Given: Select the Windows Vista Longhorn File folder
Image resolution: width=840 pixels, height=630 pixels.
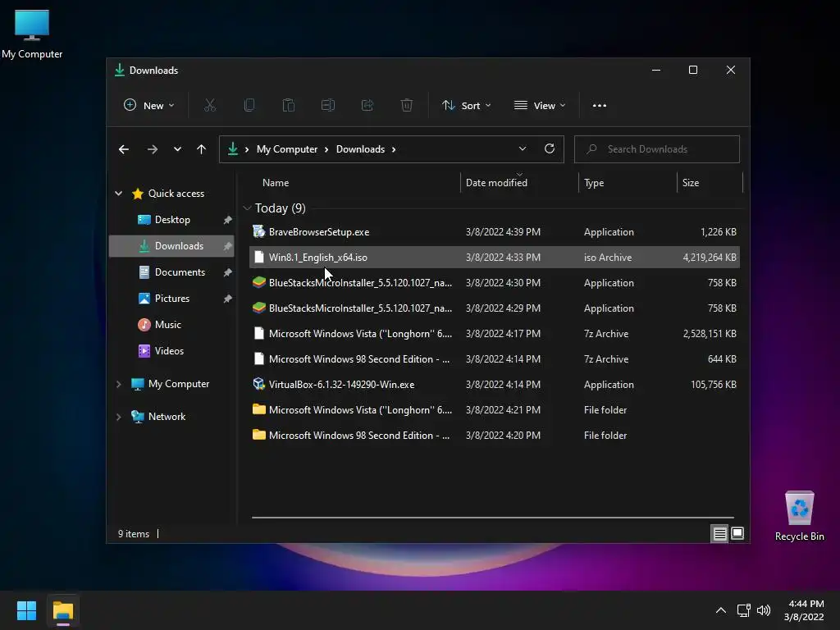Looking at the screenshot, I should pyautogui.click(x=495, y=410).
